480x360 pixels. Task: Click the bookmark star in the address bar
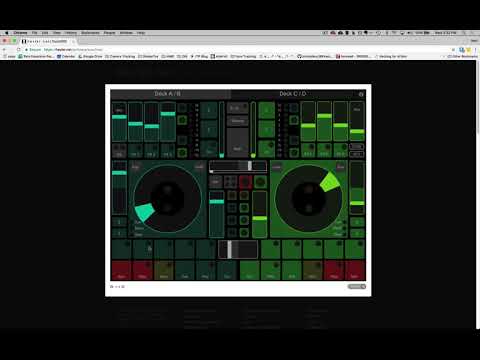(x=453, y=50)
